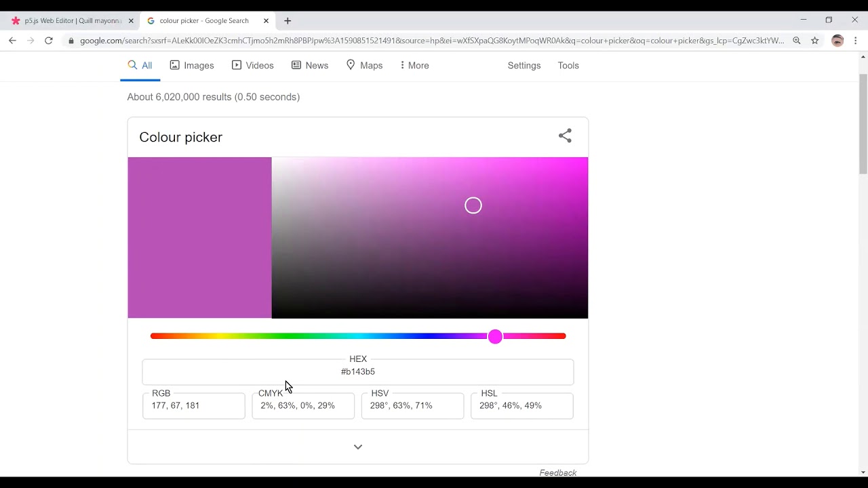Send Feedback on the colour picker
Image resolution: width=868 pixels, height=488 pixels.
(x=558, y=472)
